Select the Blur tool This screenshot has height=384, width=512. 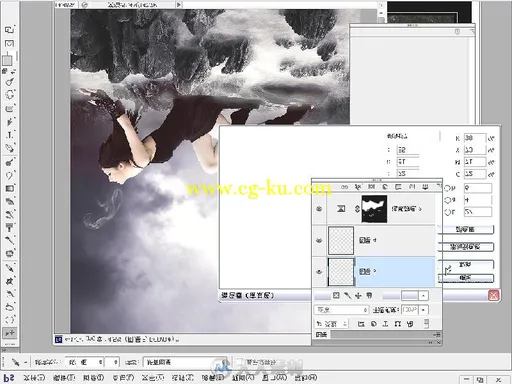click(x=9, y=175)
